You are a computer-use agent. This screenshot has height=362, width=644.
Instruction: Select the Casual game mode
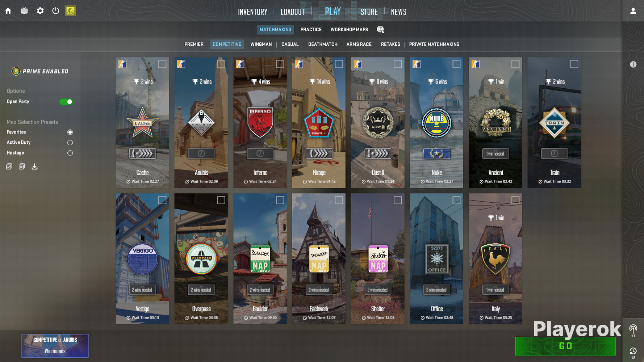(x=290, y=45)
